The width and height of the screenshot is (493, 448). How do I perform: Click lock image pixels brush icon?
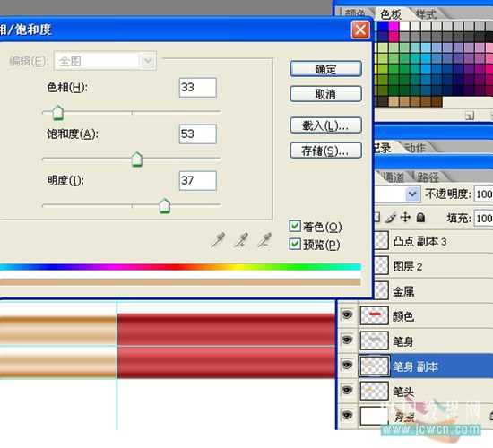[x=391, y=218]
